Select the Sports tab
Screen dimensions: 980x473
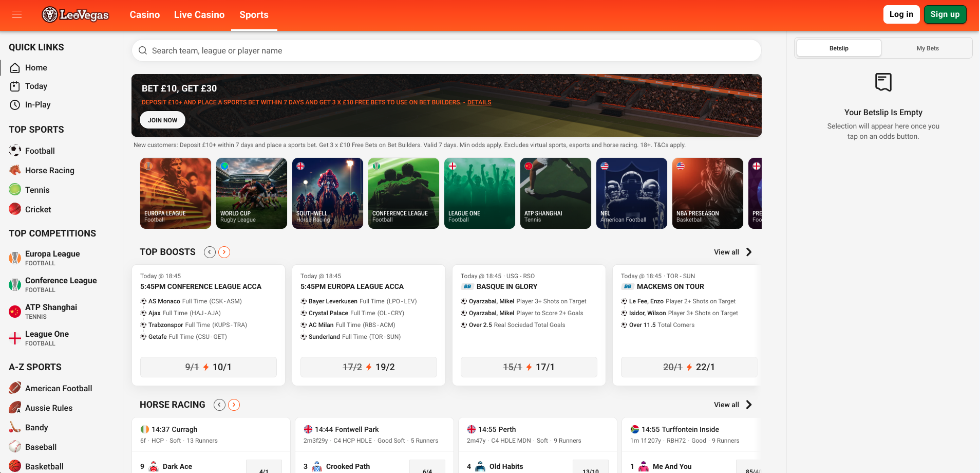tap(254, 15)
